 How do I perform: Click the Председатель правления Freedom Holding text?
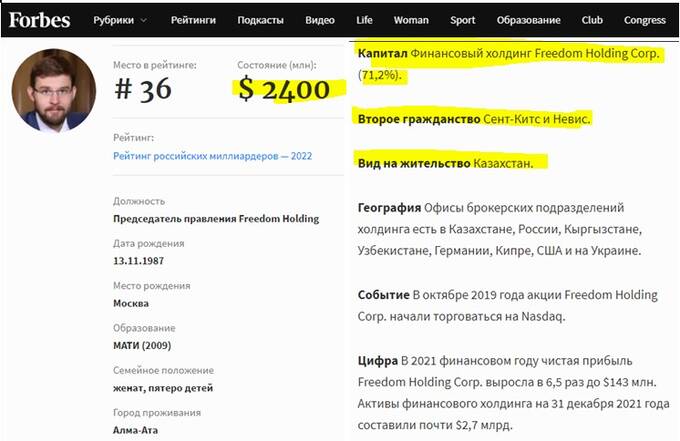point(216,219)
